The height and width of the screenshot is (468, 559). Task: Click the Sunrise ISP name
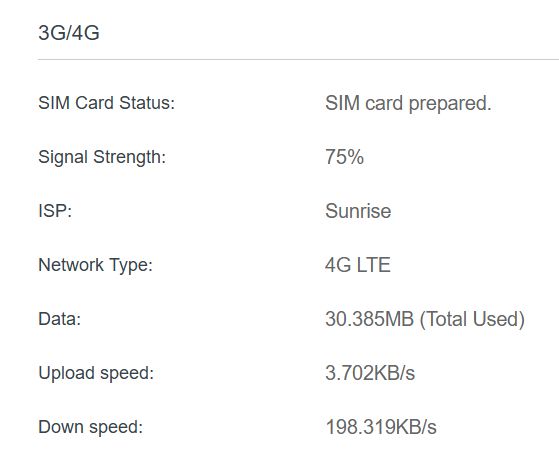tap(358, 211)
